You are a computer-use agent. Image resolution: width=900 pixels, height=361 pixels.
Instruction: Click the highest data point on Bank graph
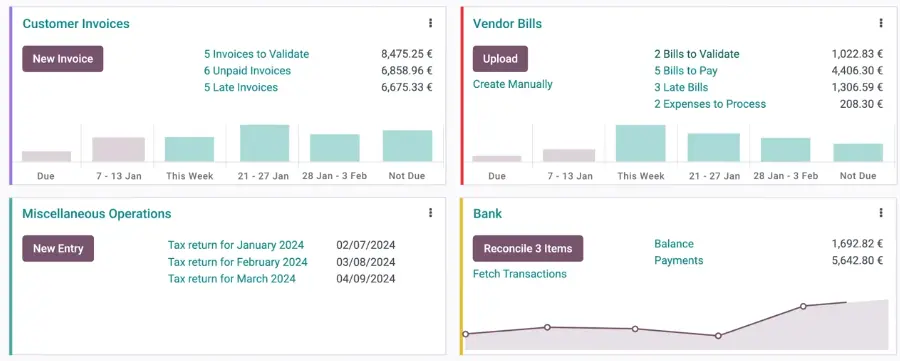coord(803,306)
